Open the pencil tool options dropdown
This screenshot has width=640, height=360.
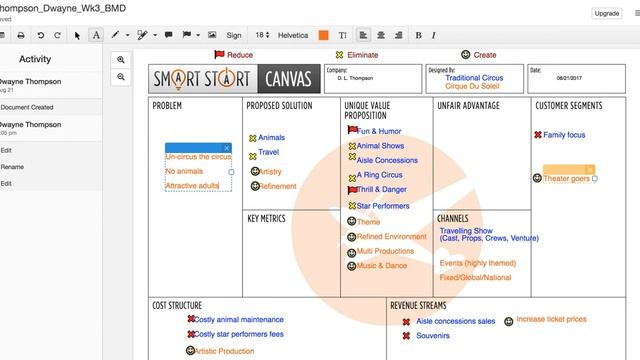127,36
